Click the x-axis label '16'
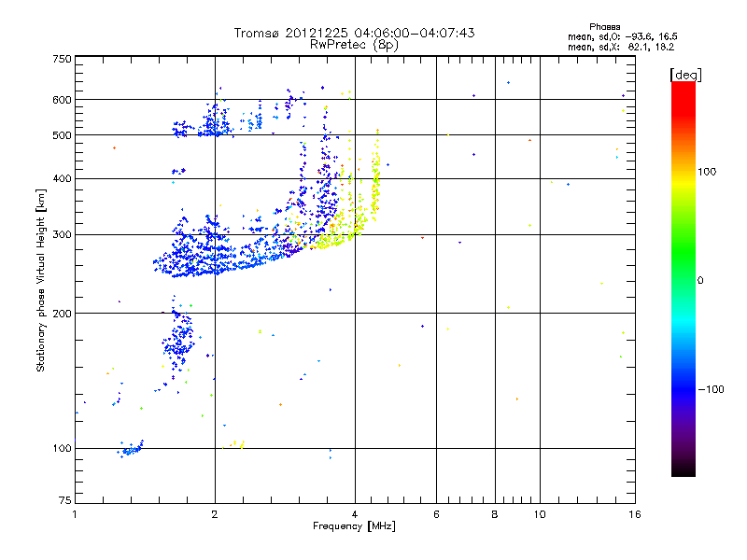 pos(635,514)
